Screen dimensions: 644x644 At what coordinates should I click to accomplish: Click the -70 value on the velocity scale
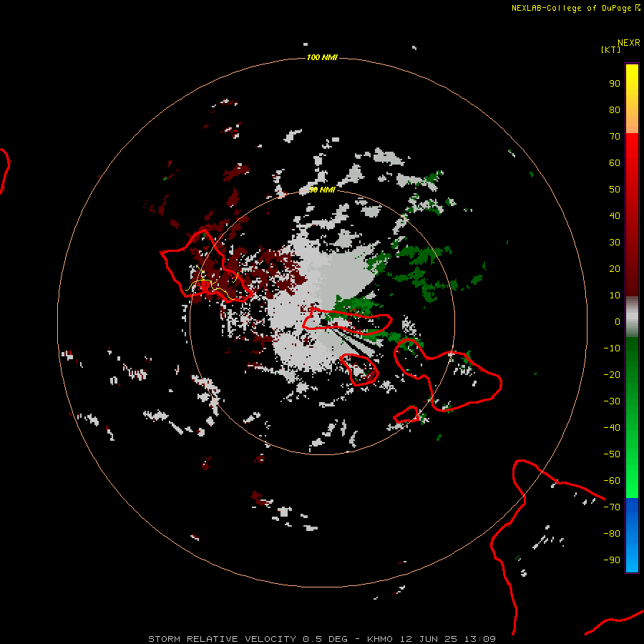point(612,507)
